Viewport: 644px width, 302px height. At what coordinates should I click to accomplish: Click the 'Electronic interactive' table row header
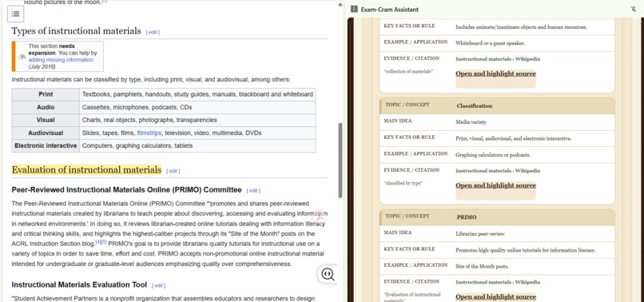(46, 146)
